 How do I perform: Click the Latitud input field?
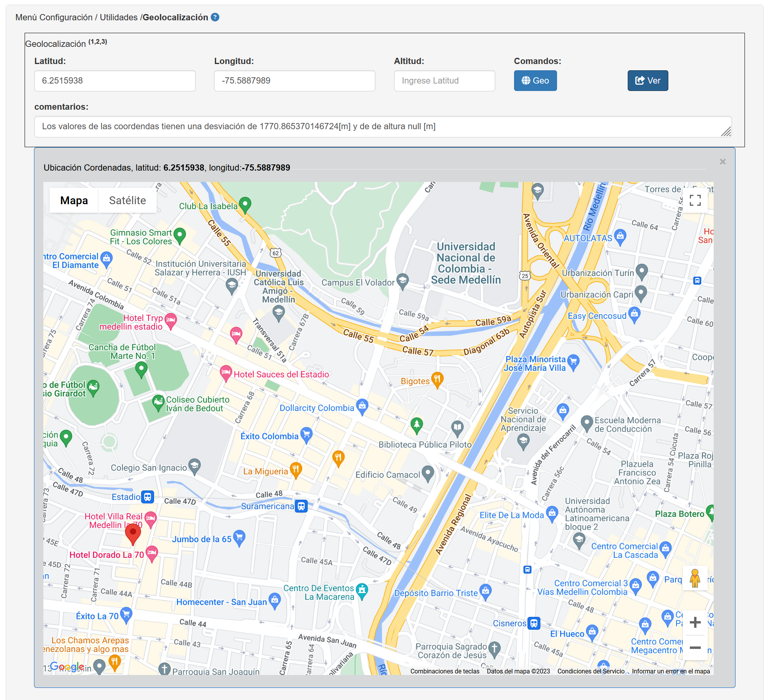115,81
